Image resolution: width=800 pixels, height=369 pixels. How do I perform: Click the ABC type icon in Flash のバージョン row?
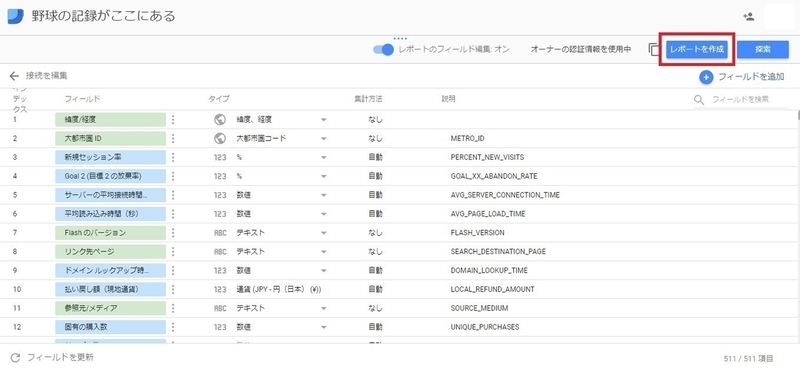pos(220,233)
